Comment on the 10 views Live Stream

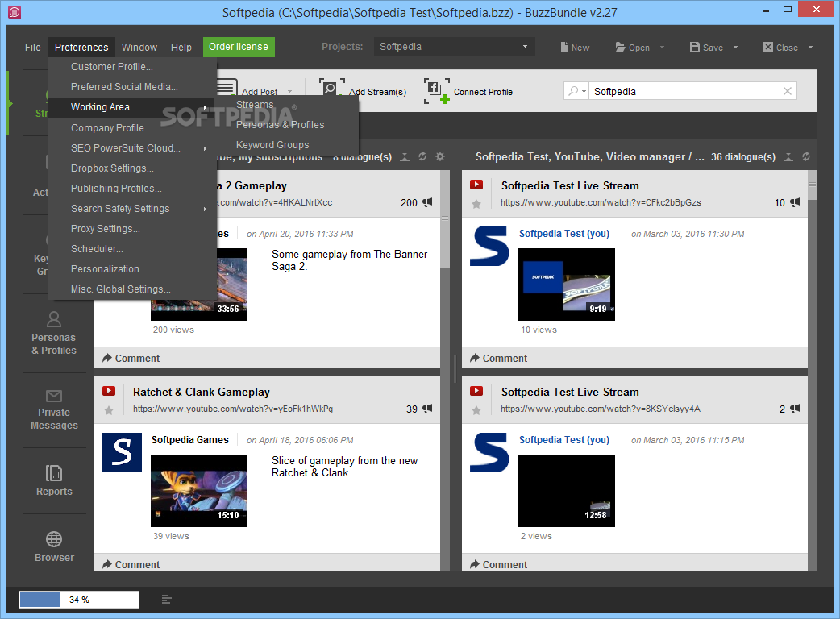498,358
